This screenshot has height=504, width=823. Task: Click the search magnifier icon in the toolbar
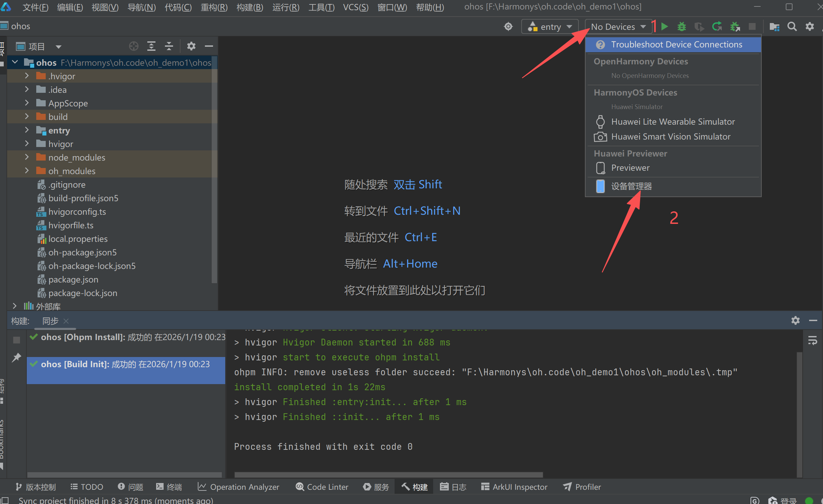792,26
